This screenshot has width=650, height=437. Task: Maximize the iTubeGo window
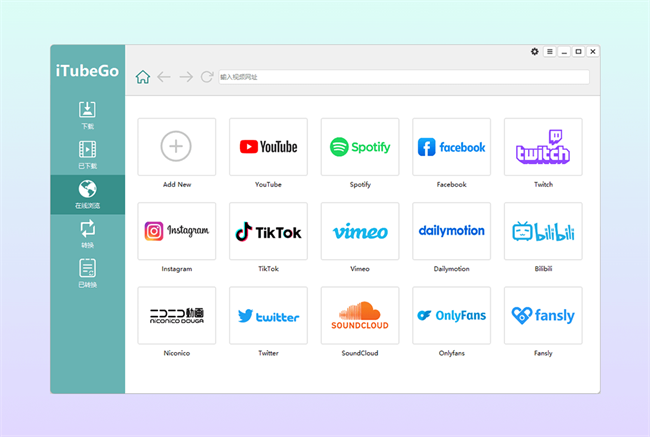[578, 51]
